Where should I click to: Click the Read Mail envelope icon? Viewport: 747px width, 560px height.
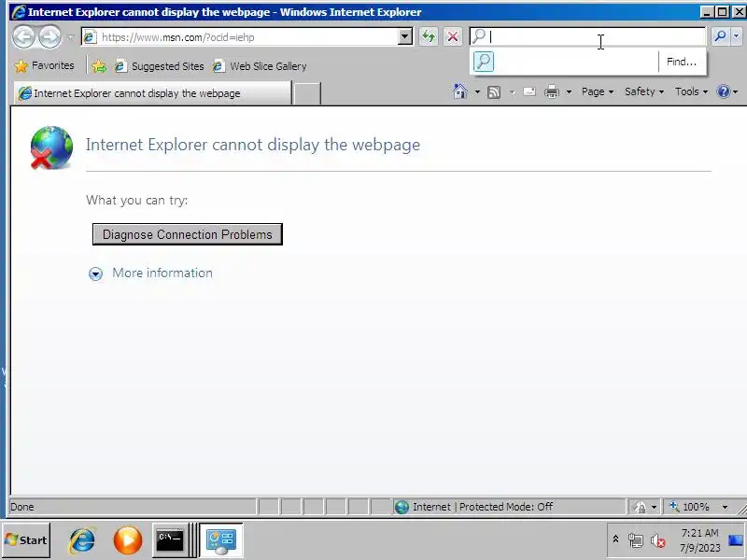point(529,91)
